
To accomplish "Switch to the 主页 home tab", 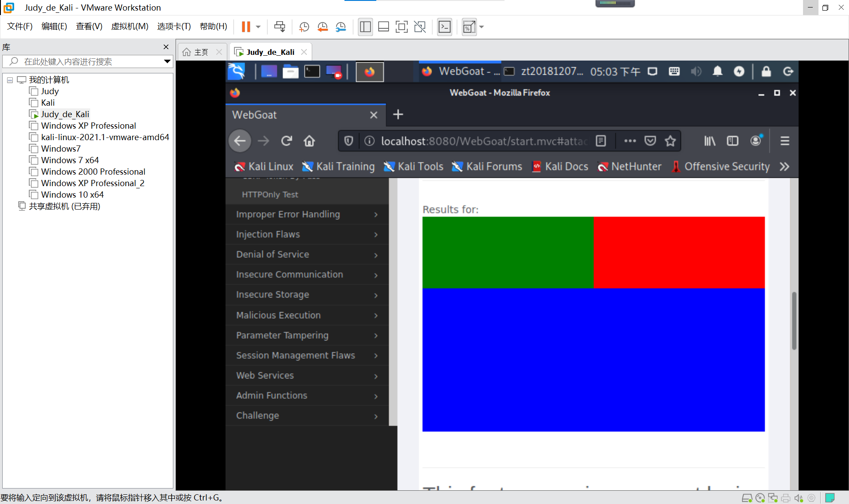I will pyautogui.click(x=202, y=52).
